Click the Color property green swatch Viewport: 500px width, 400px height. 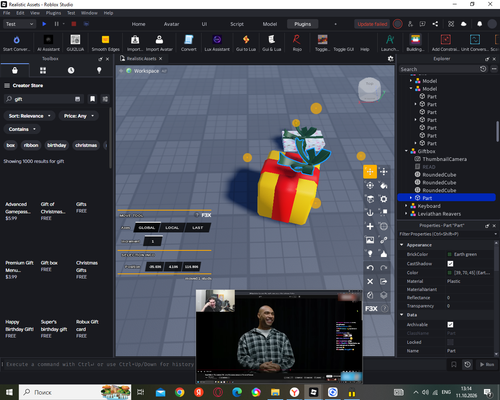click(450, 273)
